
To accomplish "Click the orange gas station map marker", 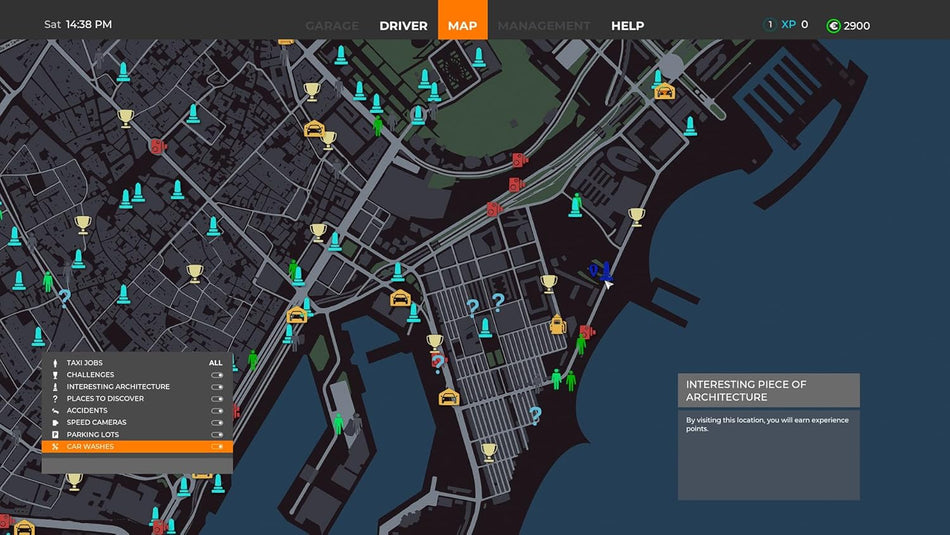I will coord(557,323).
